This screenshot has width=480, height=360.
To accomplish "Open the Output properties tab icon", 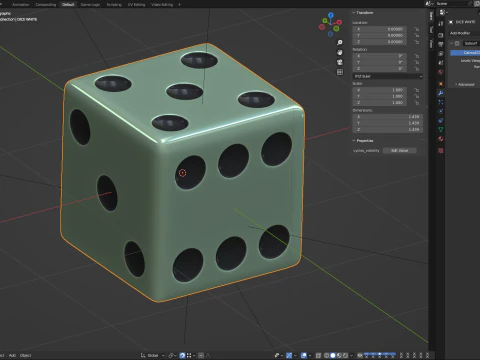I will point(441,44).
